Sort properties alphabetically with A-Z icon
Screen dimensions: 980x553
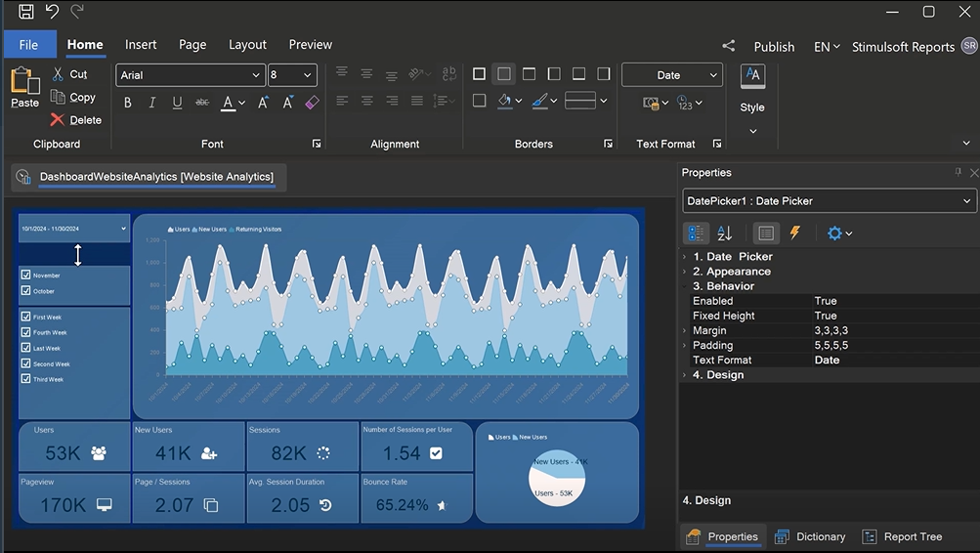coord(724,234)
